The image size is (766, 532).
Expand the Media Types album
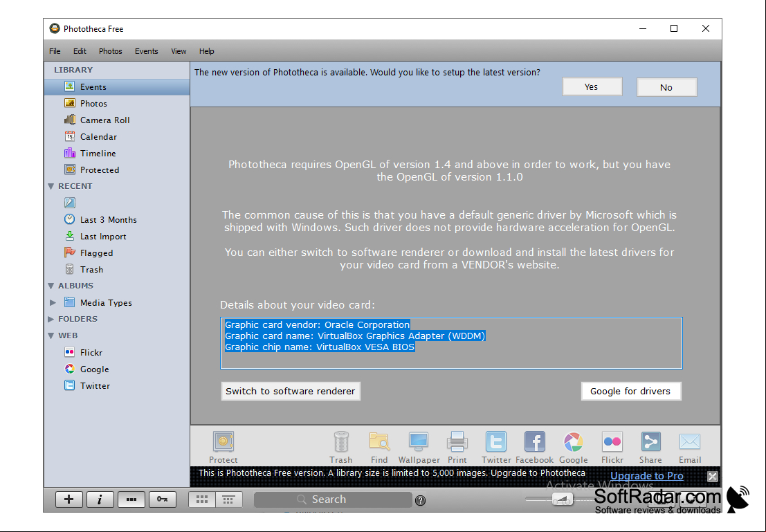click(53, 303)
